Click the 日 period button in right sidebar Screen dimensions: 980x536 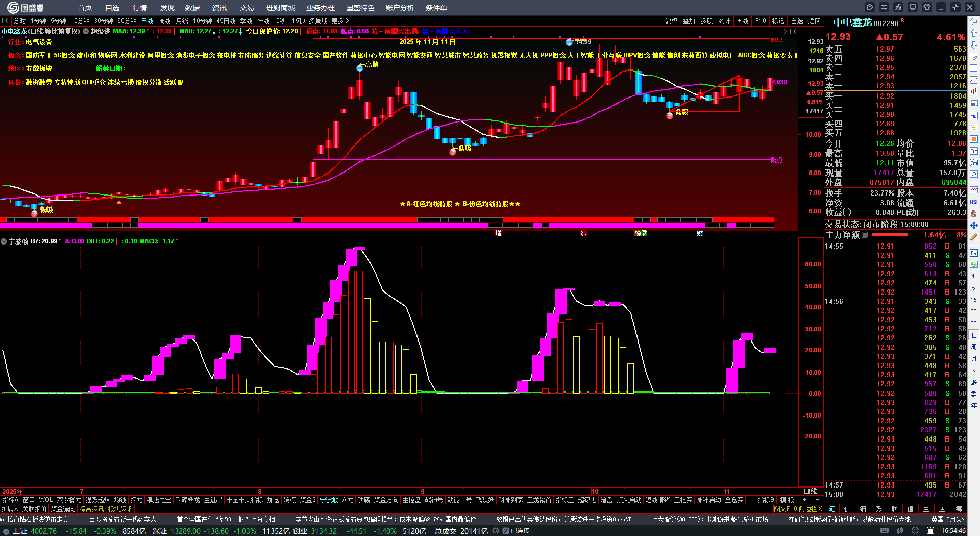coord(974,335)
